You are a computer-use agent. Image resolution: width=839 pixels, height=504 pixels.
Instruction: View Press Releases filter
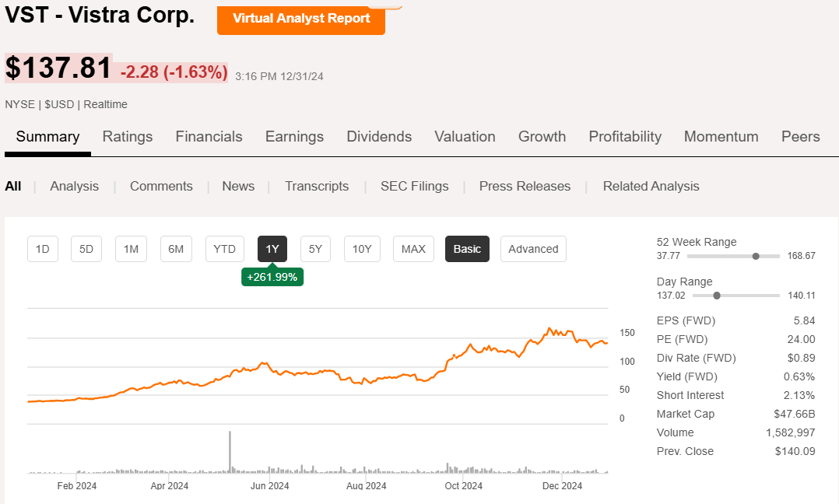click(525, 187)
